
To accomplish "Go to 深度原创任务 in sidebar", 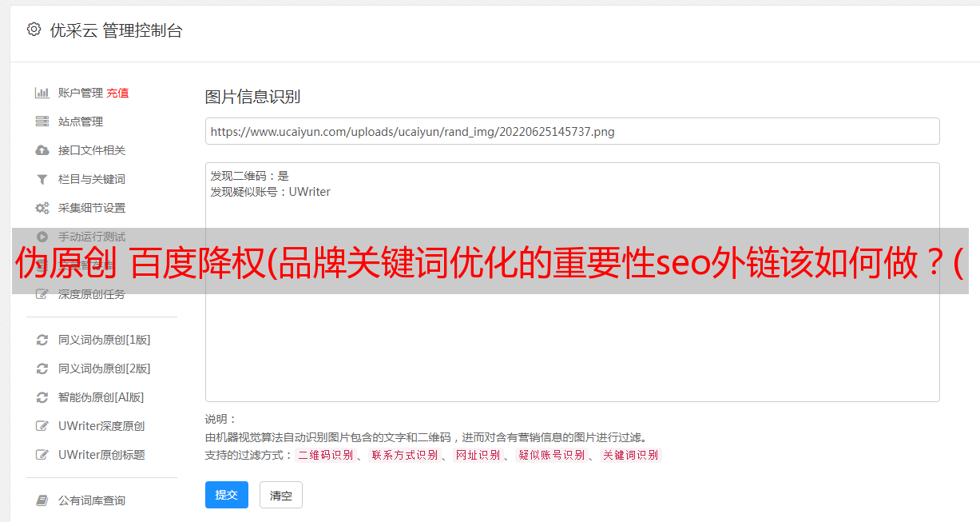I will coord(92,294).
